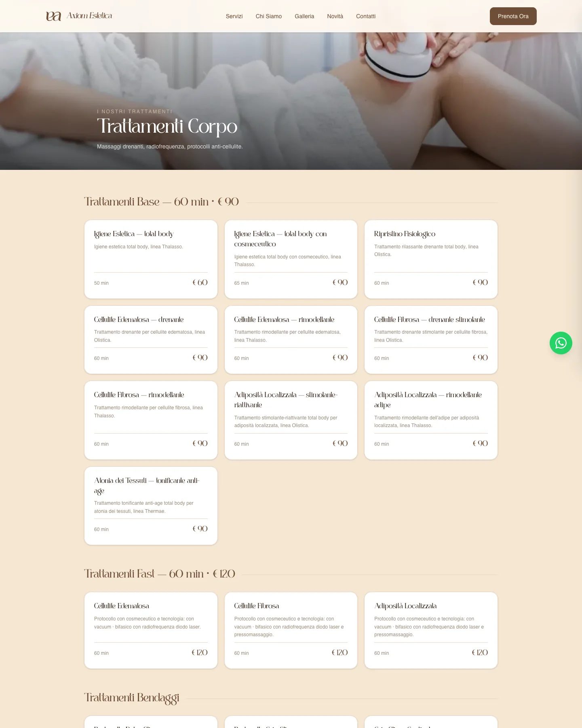Open Atonia dei Tessuti tonificante anti-age title
This screenshot has width=582, height=728.
(x=147, y=485)
